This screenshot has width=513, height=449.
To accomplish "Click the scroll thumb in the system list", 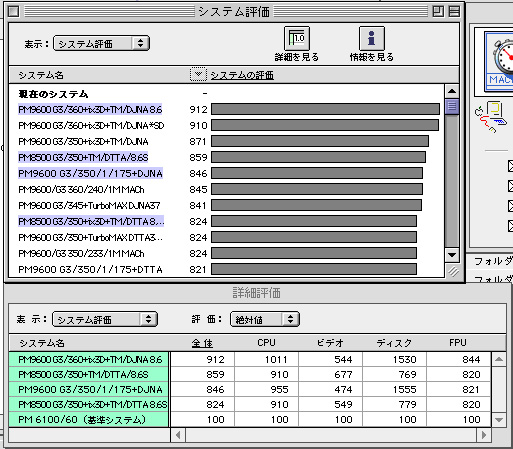I will [452, 107].
